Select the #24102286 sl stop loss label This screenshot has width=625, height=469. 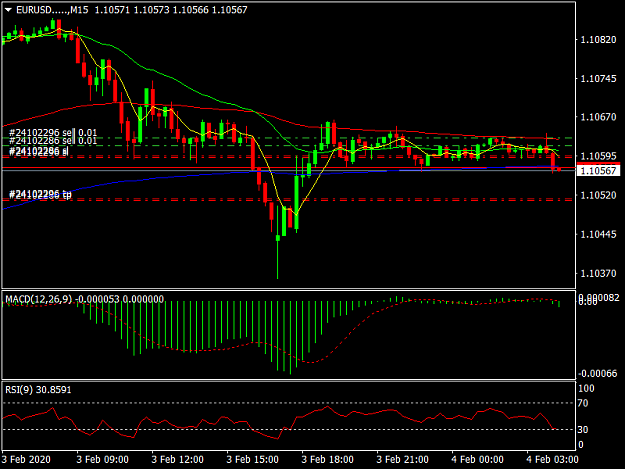39,151
